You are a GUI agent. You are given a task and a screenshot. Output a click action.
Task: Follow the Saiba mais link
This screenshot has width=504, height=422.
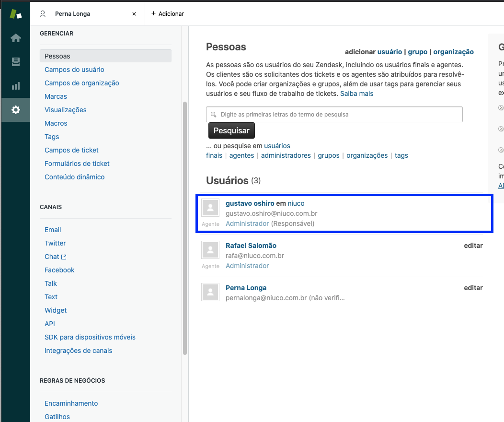[357, 94]
